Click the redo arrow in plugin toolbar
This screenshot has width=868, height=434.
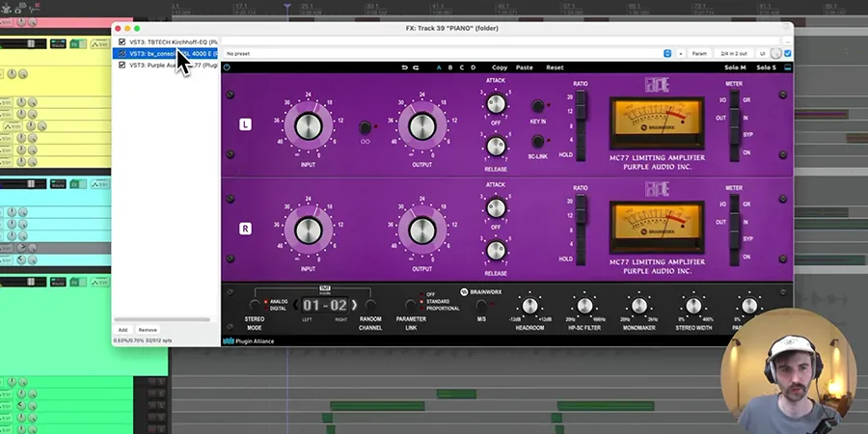click(x=416, y=68)
